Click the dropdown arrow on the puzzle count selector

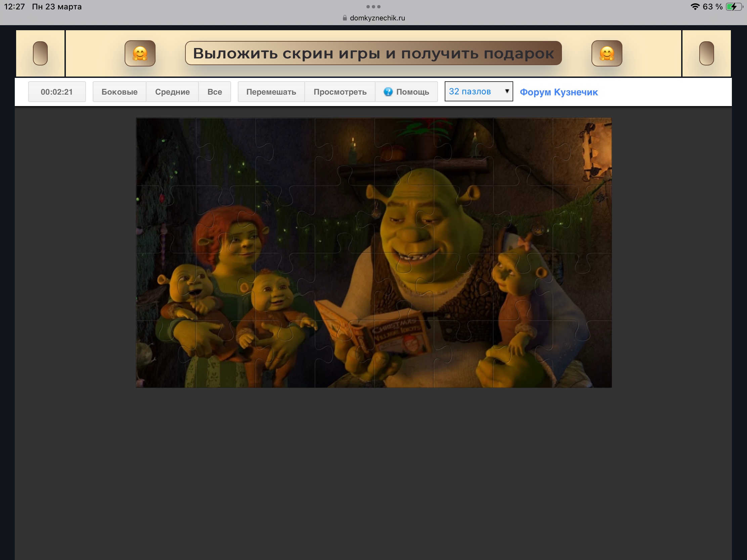click(507, 91)
